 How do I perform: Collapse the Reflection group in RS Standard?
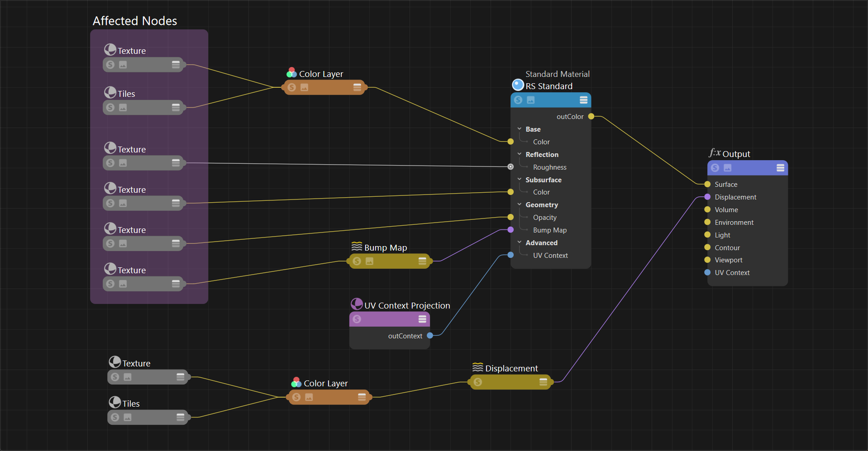pos(520,154)
